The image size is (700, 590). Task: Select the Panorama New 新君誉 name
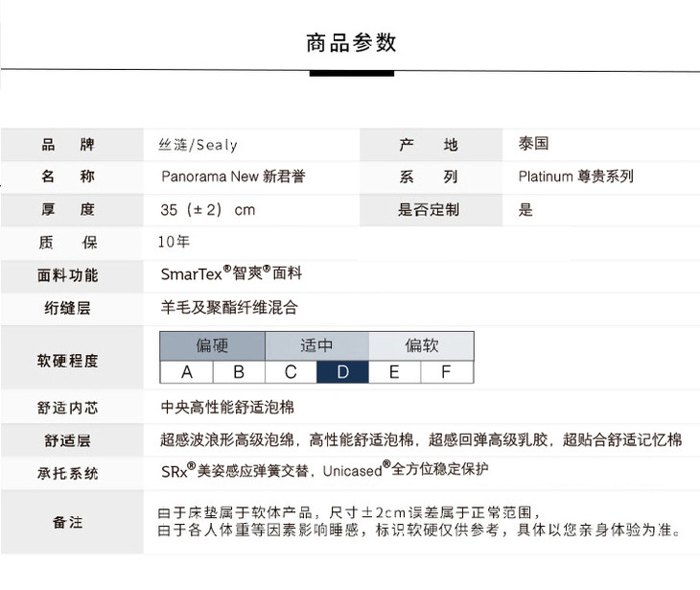(x=233, y=177)
